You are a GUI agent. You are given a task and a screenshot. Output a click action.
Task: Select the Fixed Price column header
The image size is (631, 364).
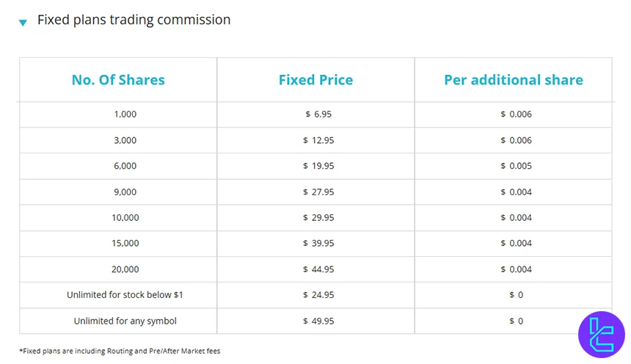click(x=315, y=80)
